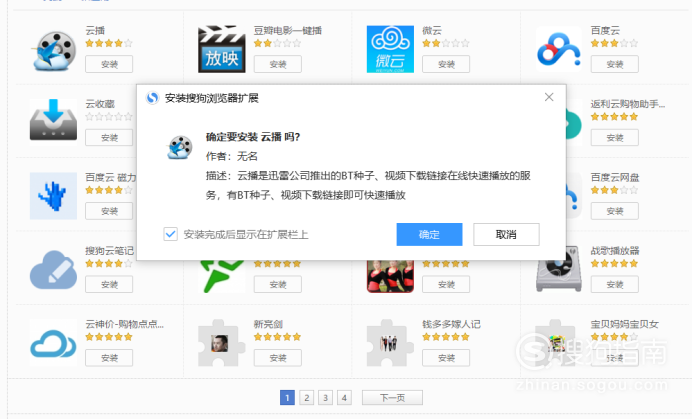Click the dancers photo extension icon

pos(390,276)
